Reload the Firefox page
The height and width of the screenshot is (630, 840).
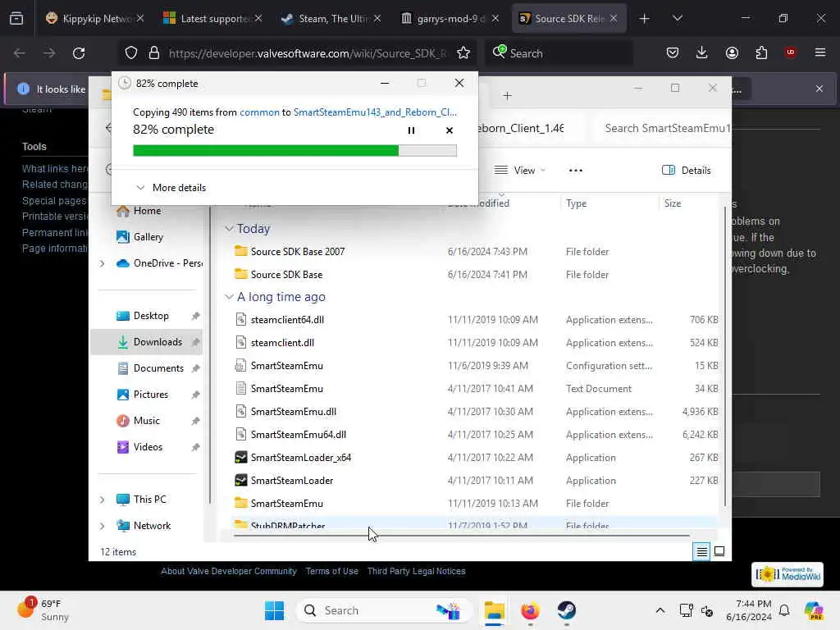point(79,53)
